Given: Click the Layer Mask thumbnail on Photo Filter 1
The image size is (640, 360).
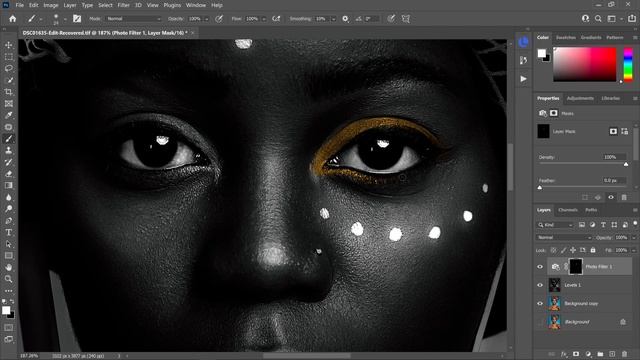Looking at the screenshot, I should coord(576,267).
